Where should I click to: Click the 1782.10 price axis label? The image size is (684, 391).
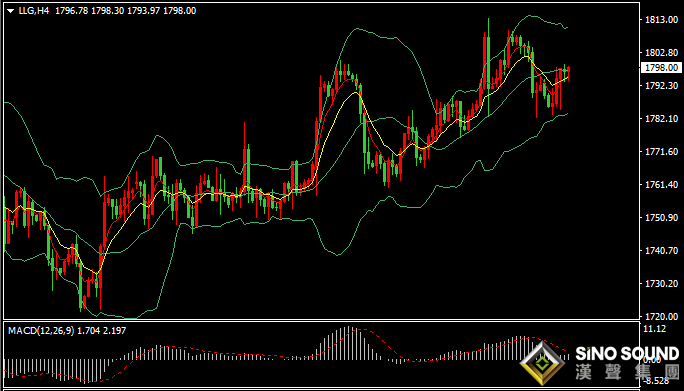[661, 119]
